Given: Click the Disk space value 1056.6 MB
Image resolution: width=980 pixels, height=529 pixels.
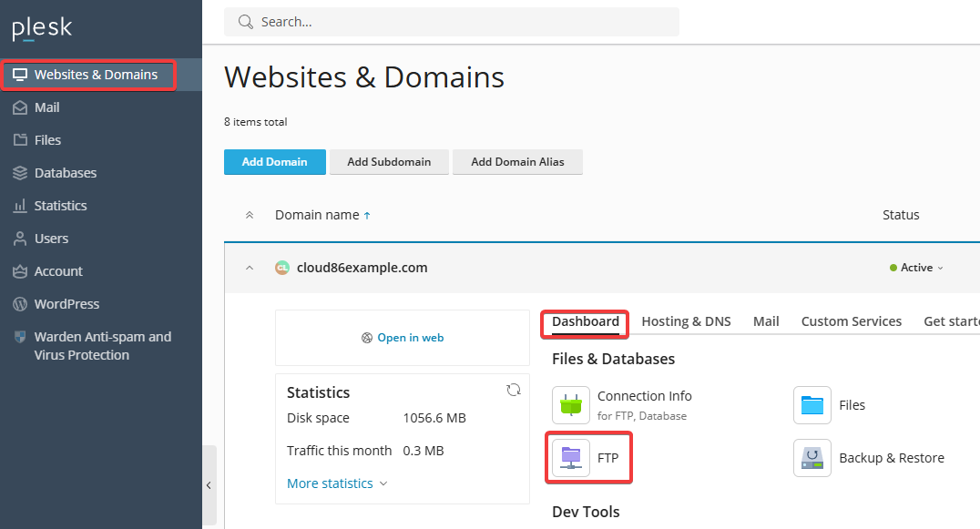Looking at the screenshot, I should click(434, 418).
